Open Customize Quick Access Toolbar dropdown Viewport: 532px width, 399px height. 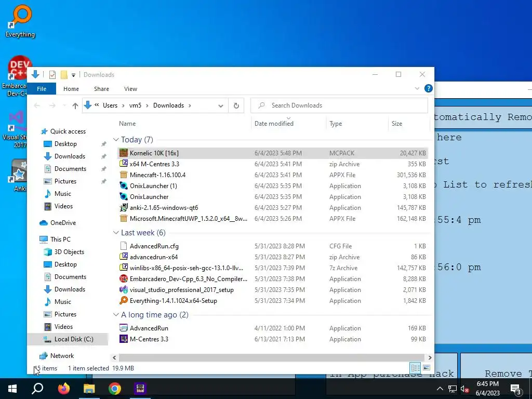coord(73,75)
